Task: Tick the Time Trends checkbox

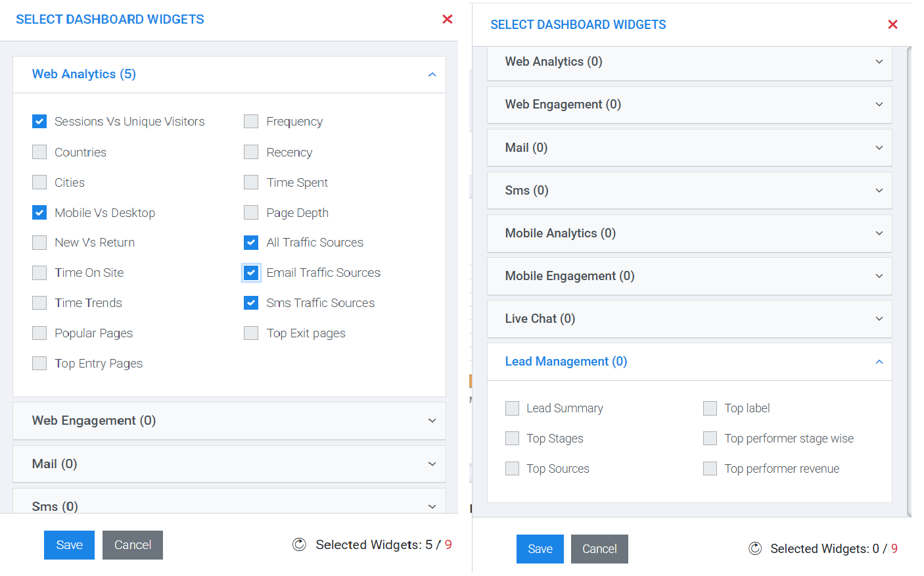Action: coord(39,302)
